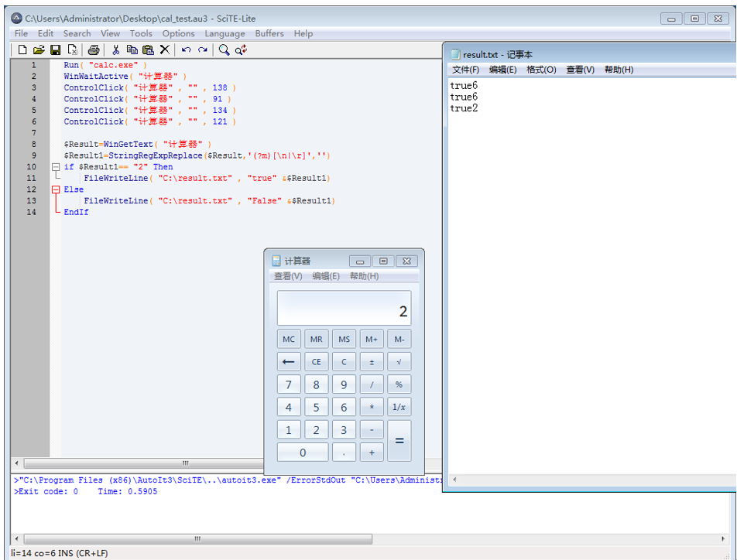The width and height of the screenshot is (737, 560).
Task: Open 查看(V) menu in Notepad
Action: 581,70
